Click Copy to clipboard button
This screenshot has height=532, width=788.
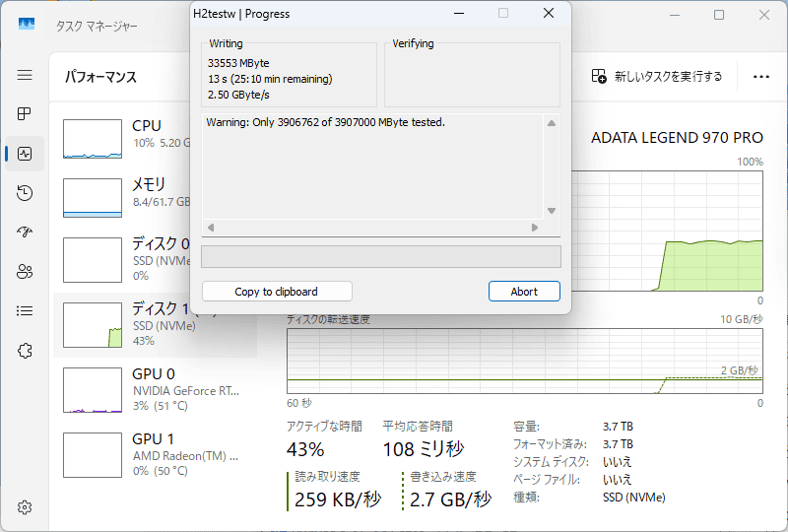276,292
